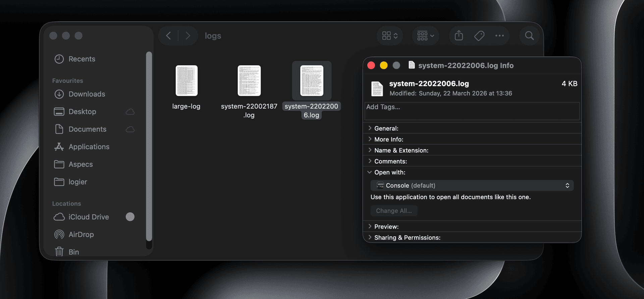Screen dimensions: 644x299
Task: Click the large-log file name
Action: click(x=186, y=106)
